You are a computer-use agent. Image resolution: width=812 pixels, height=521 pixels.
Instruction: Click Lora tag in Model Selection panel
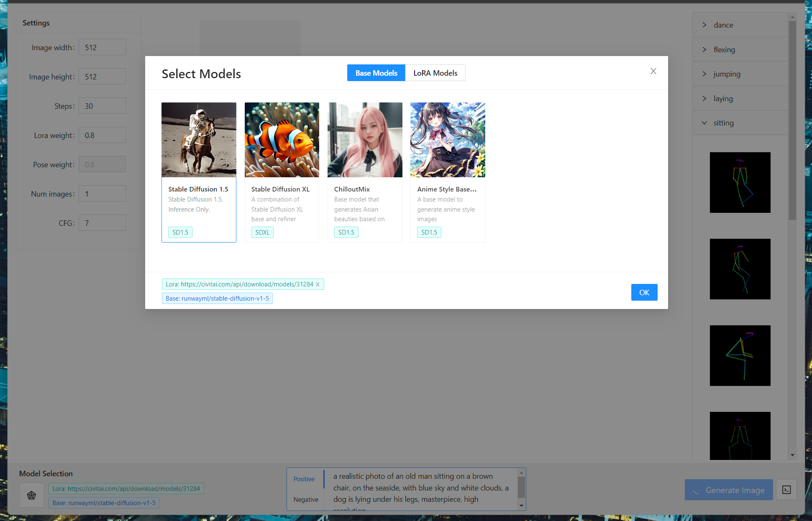pyautogui.click(x=126, y=489)
